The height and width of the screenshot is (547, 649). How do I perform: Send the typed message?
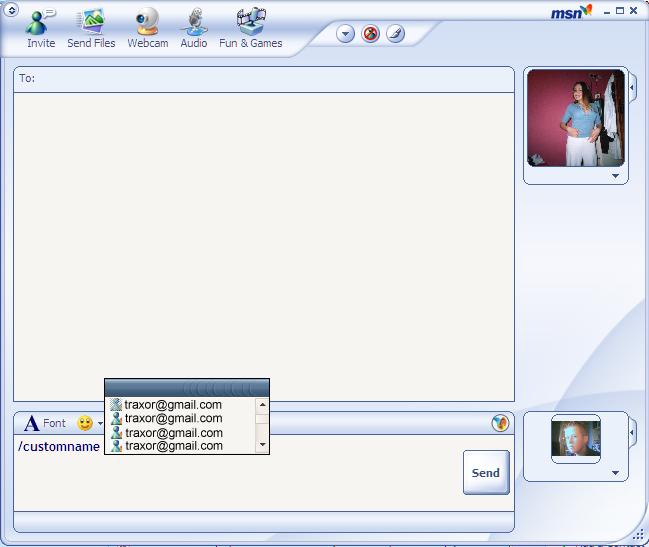coord(486,473)
